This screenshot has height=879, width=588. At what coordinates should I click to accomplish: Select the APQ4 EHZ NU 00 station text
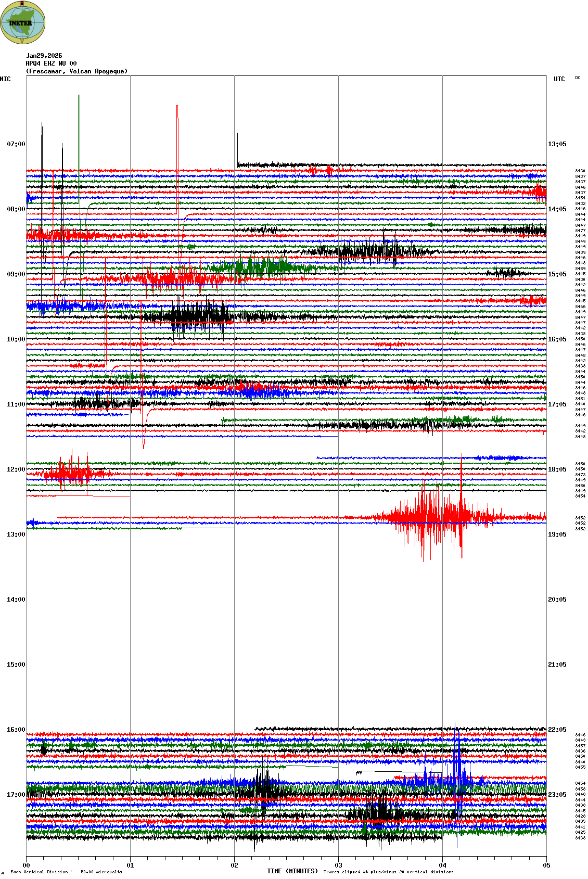[51, 63]
